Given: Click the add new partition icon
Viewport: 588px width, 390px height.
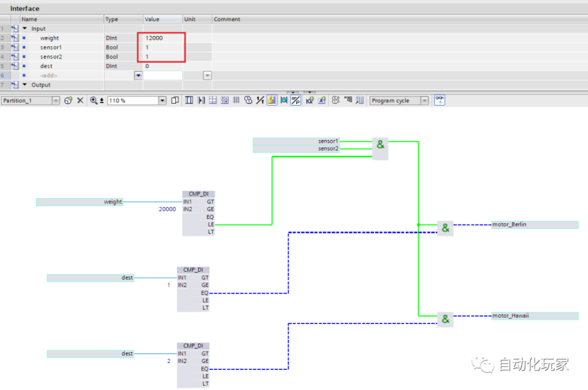Looking at the screenshot, I should pos(68,101).
